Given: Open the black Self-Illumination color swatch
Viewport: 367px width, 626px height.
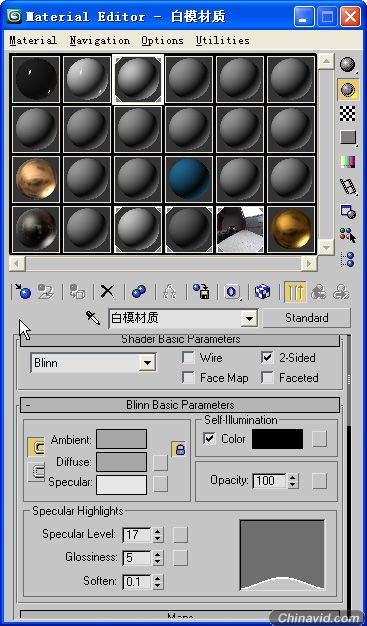Looking at the screenshot, I should coord(278,439).
